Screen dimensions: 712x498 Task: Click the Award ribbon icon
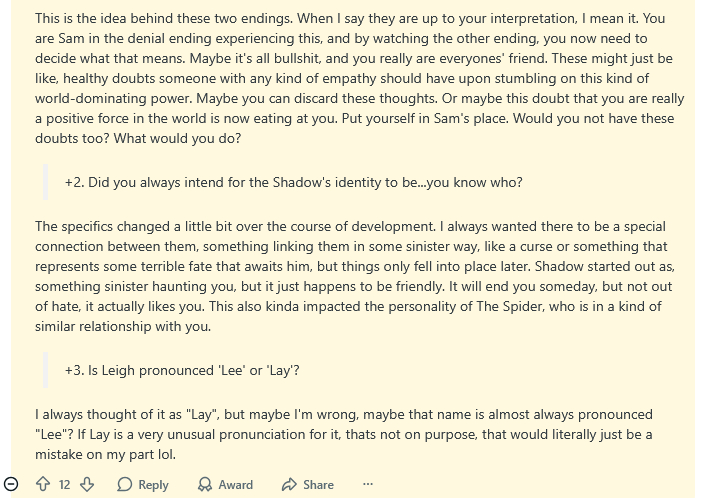pyautogui.click(x=205, y=485)
